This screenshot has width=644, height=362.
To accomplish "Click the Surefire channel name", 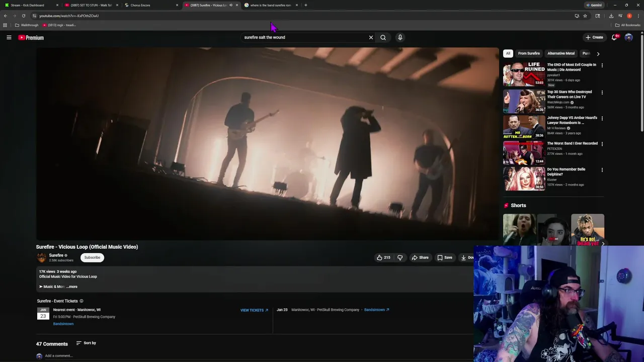I will click(x=56, y=255).
